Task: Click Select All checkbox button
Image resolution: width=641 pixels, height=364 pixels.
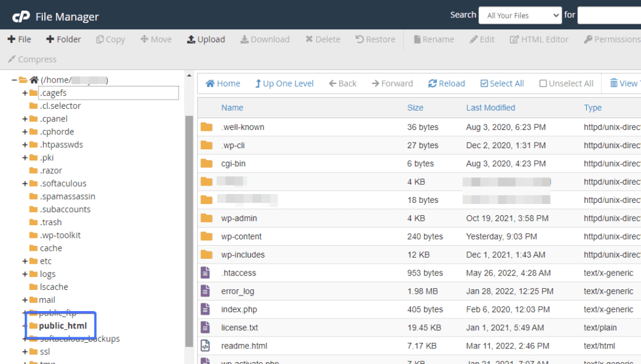Action: click(x=502, y=83)
